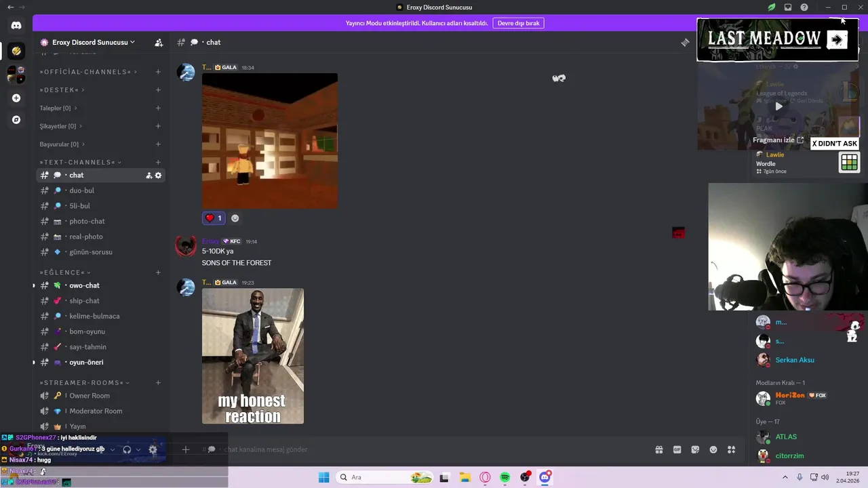Switch to the günün-sorusu channel

100,252
